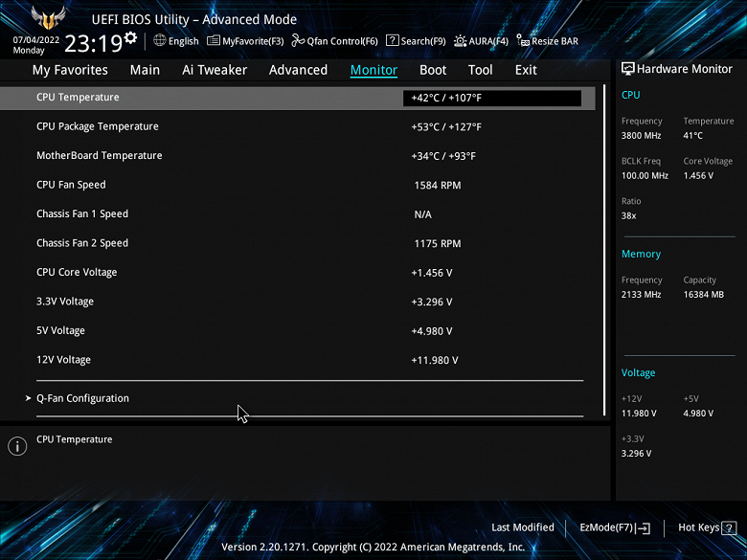Click the 38x ratio value
Viewport: 747px width, 560px height.
point(629,215)
